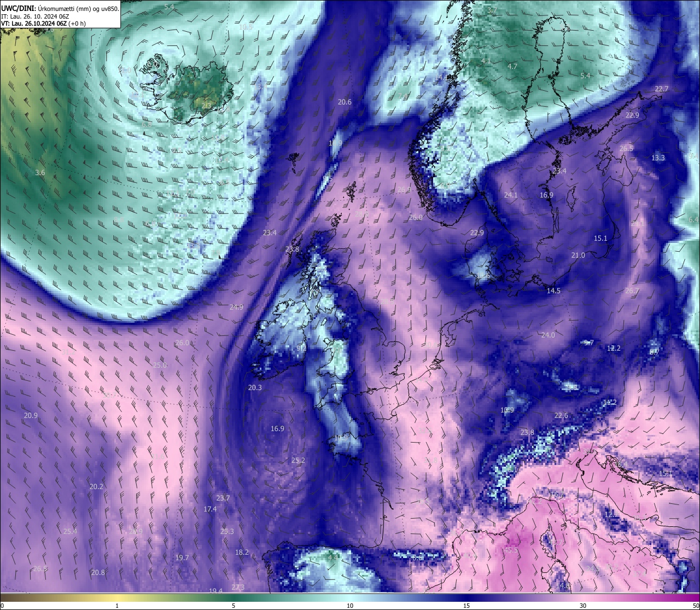Click the 25.3 value label
The width and height of the screenshot is (700, 610).
[227, 532]
